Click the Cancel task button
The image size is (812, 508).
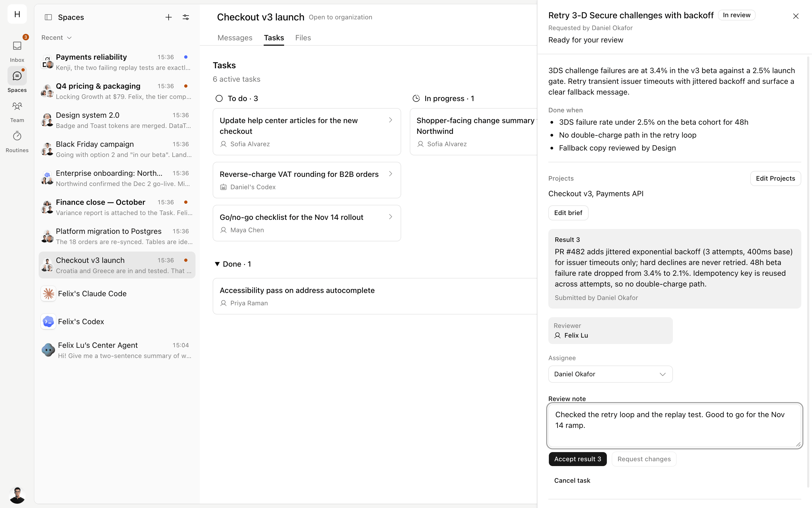tap(572, 481)
